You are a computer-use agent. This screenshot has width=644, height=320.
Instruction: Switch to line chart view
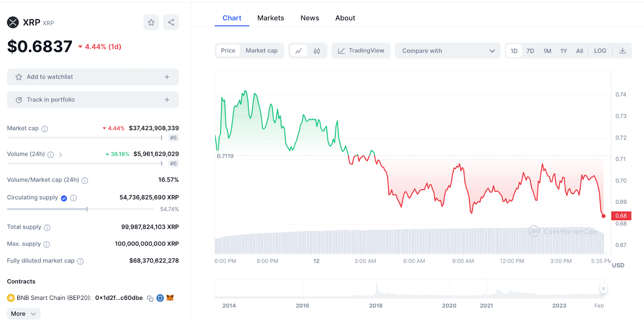point(299,51)
